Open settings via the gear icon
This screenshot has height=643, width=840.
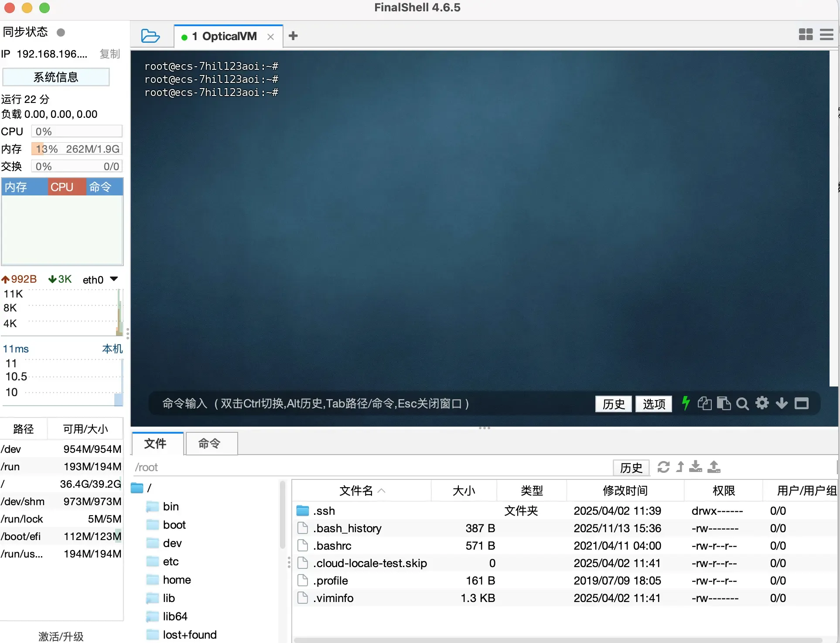coord(762,404)
